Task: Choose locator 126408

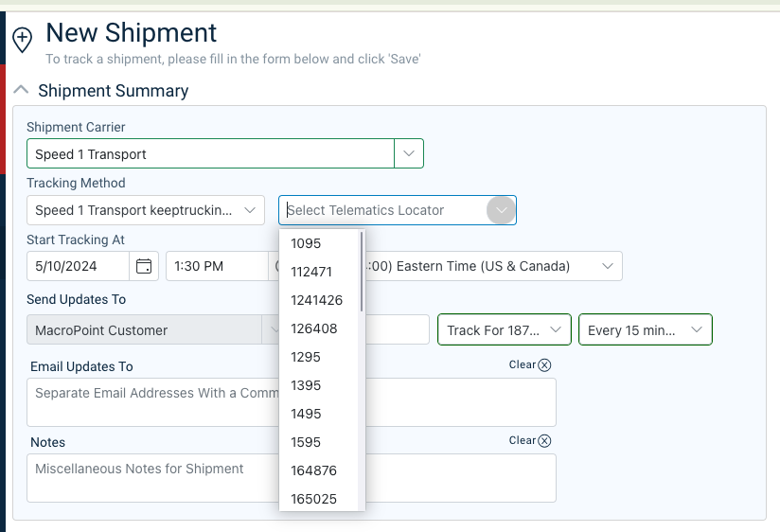Action: coord(318,328)
